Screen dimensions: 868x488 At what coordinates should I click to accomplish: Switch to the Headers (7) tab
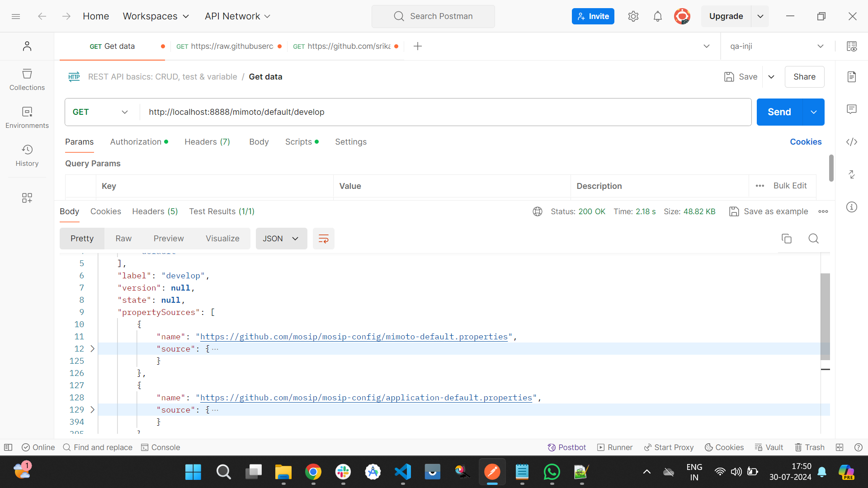pos(208,142)
